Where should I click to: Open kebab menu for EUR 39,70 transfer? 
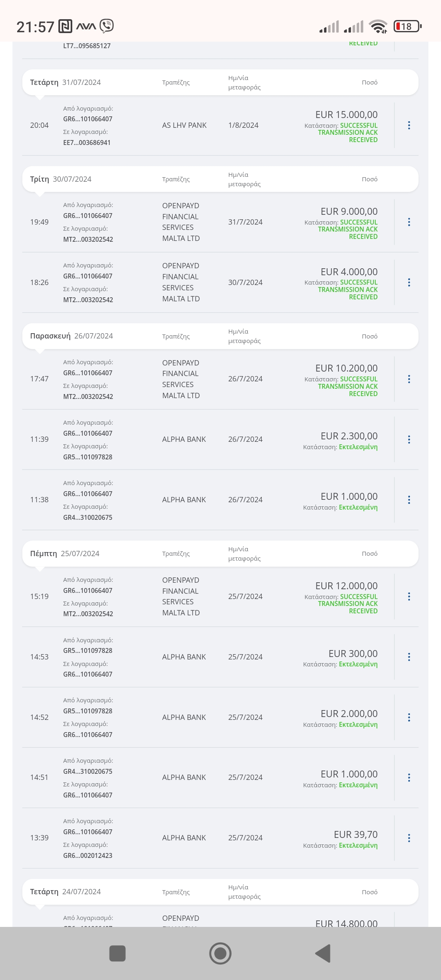[409, 838]
